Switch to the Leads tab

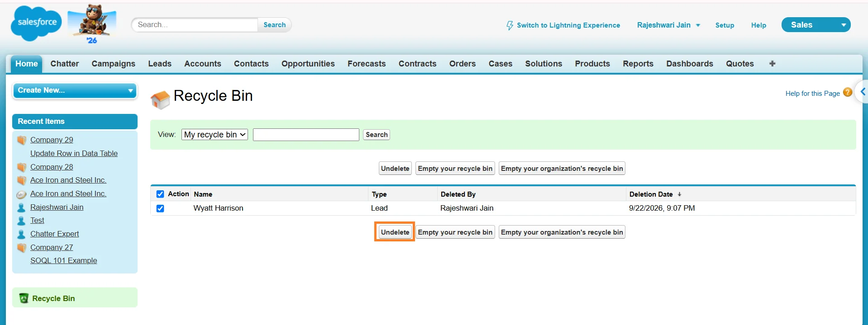click(160, 64)
